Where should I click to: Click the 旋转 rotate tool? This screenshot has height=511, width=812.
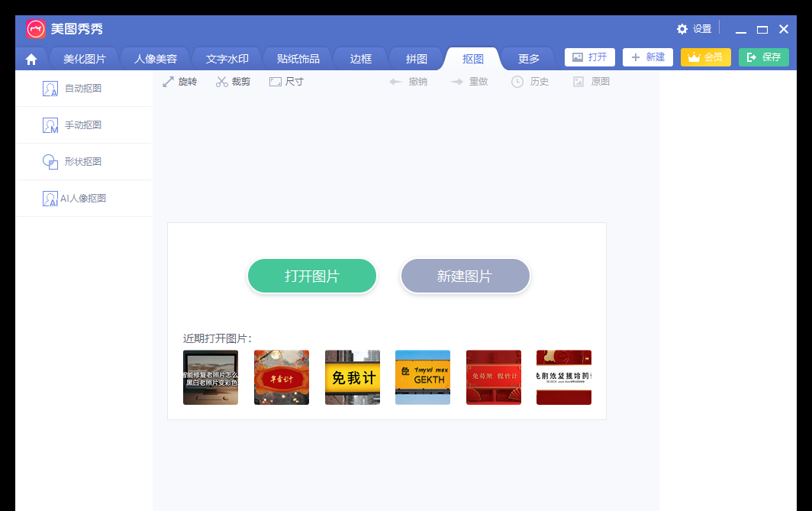pos(180,82)
